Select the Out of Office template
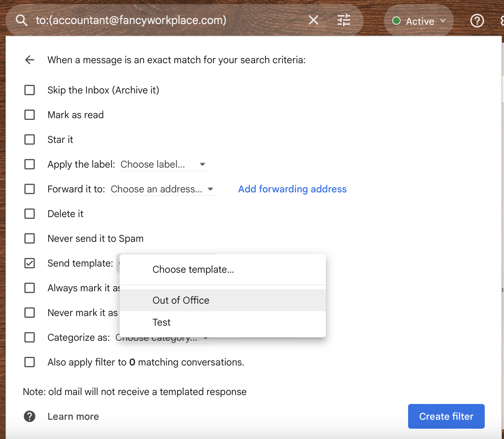Image resolution: width=504 pixels, height=439 pixels. pyautogui.click(x=181, y=300)
